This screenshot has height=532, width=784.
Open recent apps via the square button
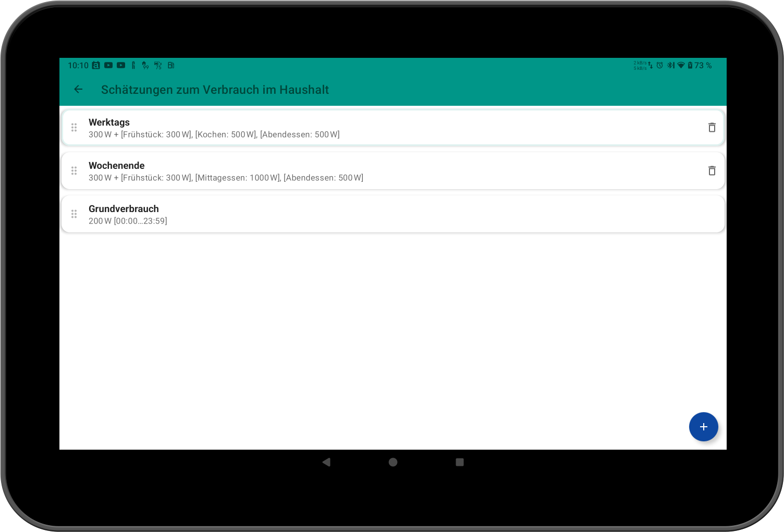tap(459, 462)
